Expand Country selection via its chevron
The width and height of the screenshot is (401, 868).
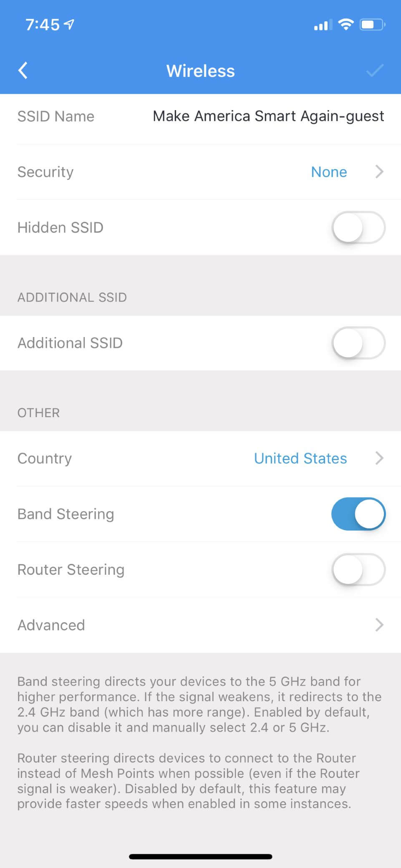379,458
